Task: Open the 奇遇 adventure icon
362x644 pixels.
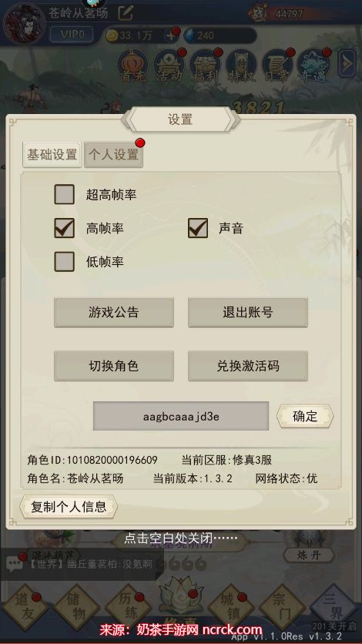Action: [314, 66]
